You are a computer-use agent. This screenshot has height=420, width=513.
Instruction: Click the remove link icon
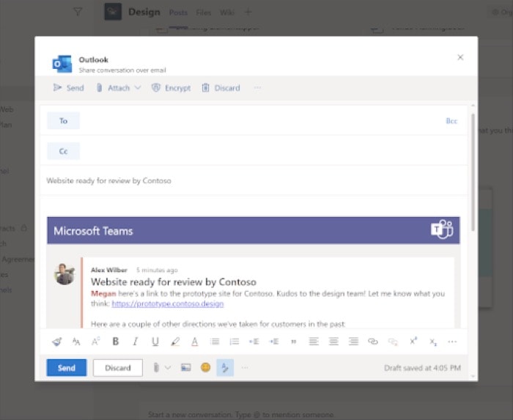(393, 342)
